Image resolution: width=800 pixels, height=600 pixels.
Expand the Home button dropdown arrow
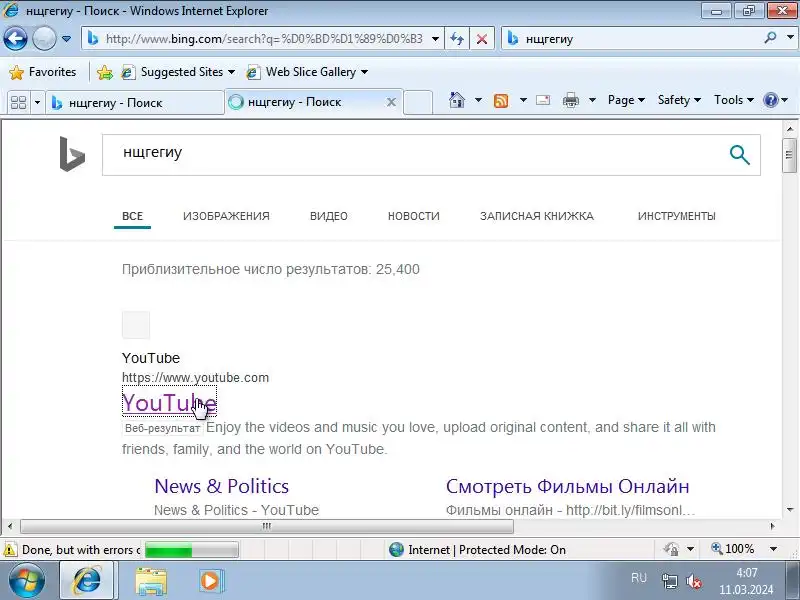tap(478, 100)
